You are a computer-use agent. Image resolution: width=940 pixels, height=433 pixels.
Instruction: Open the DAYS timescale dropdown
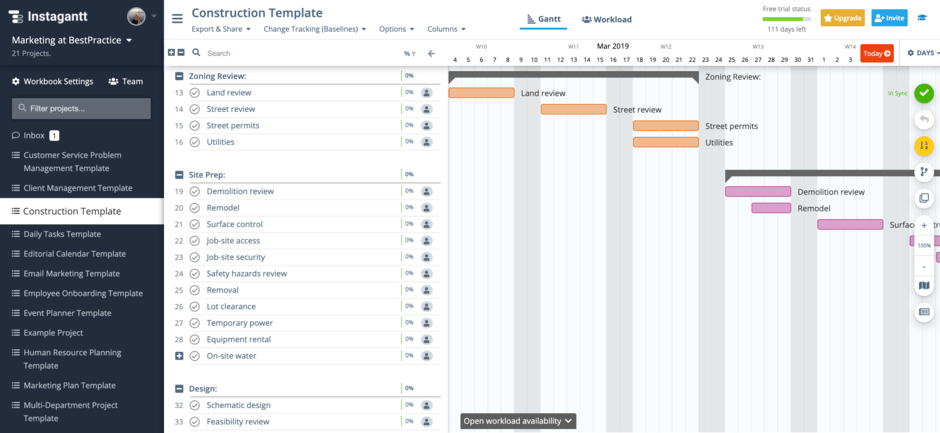(924, 53)
